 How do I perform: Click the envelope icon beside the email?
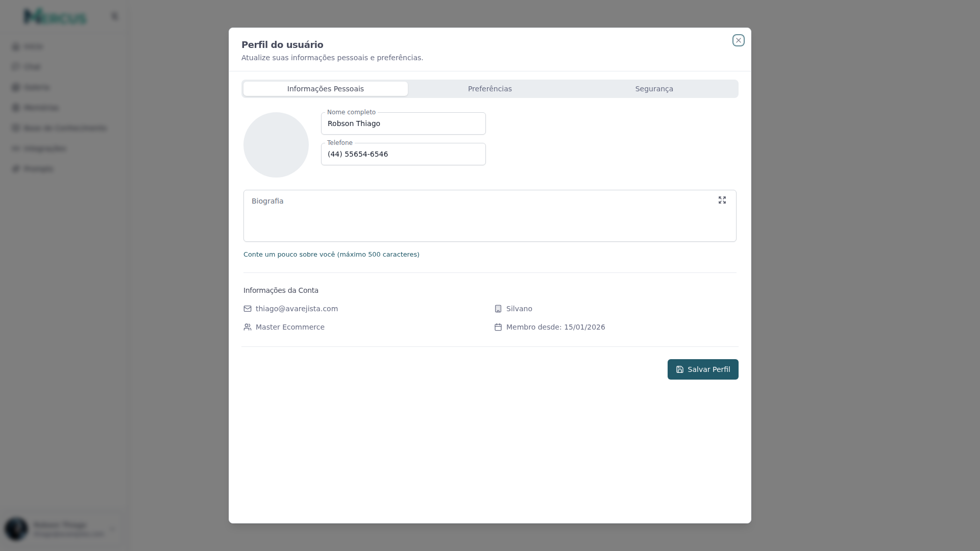(248, 309)
